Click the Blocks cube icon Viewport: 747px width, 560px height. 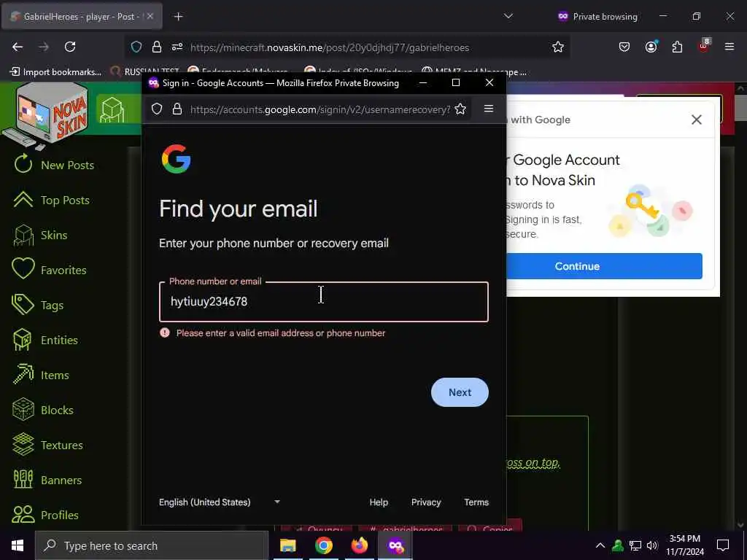tap(23, 410)
